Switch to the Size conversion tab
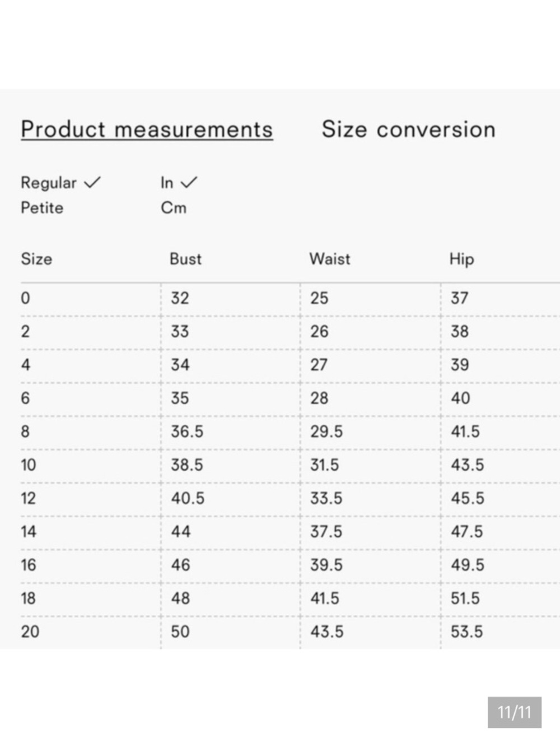The width and height of the screenshot is (560, 747). [408, 129]
